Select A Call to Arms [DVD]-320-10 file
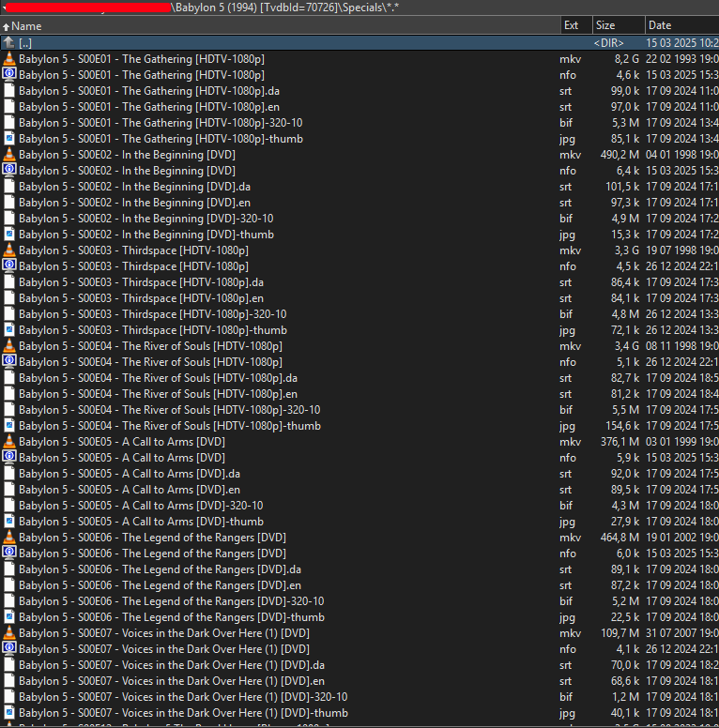The height and width of the screenshot is (728, 719). pos(359,506)
